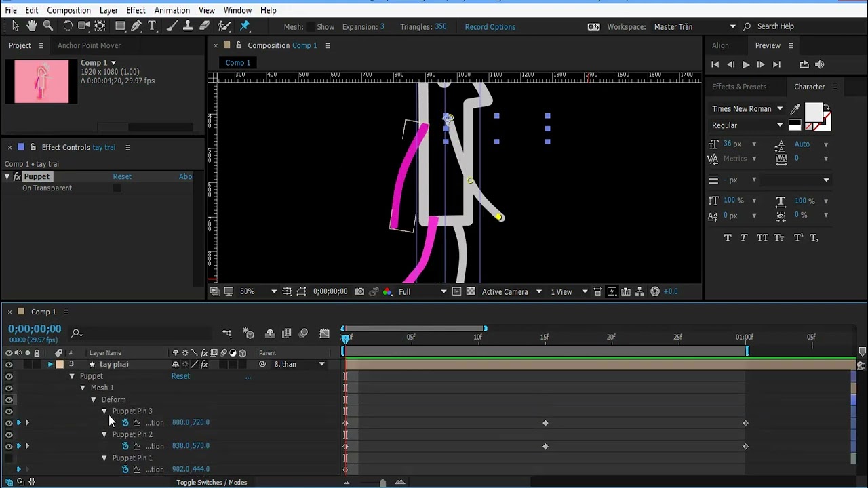Screen dimensions: 868x488
Task: Collapse the Deform group
Action: pos(94,400)
